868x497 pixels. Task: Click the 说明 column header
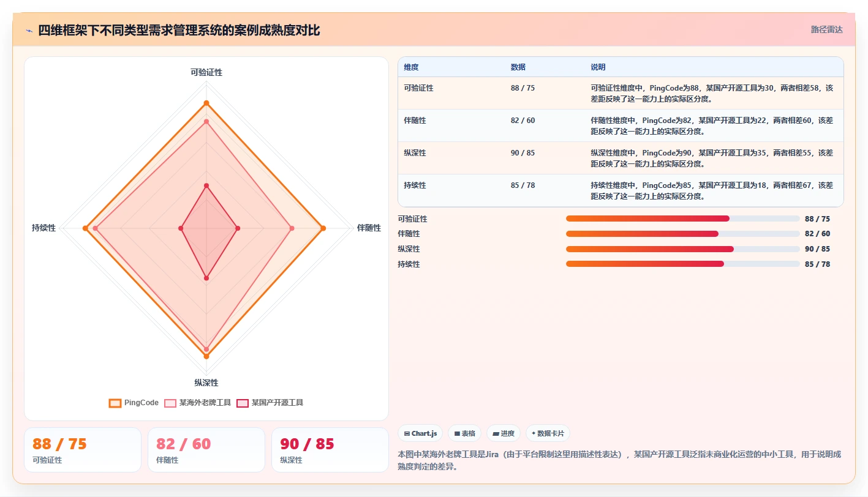(598, 67)
